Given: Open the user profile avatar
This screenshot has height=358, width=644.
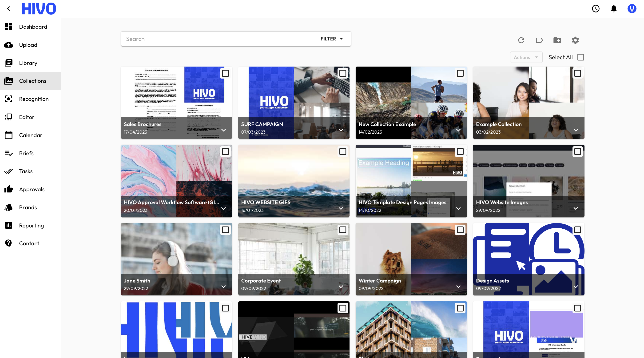Looking at the screenshot, I should pos(632,9).
